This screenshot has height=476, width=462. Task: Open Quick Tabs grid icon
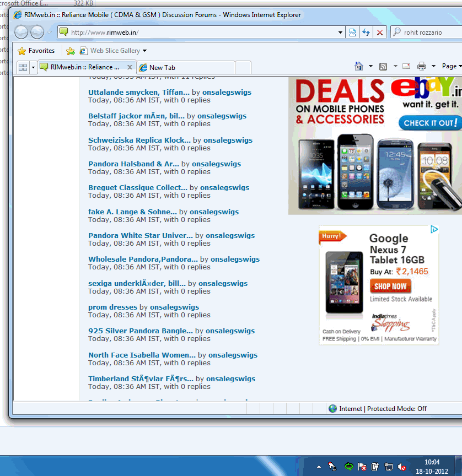pyautogui.click(x=23, y=67)
